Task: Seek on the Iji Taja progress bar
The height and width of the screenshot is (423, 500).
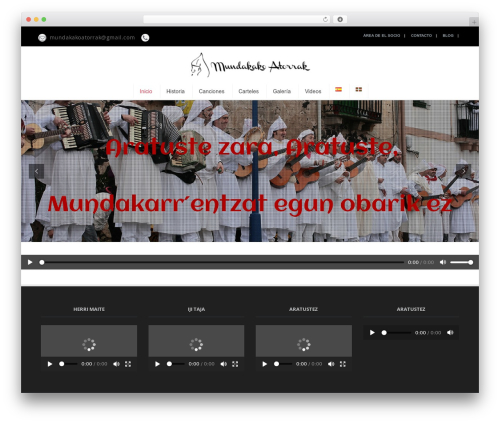Action: pyautogui.click(x=176, y=364)
